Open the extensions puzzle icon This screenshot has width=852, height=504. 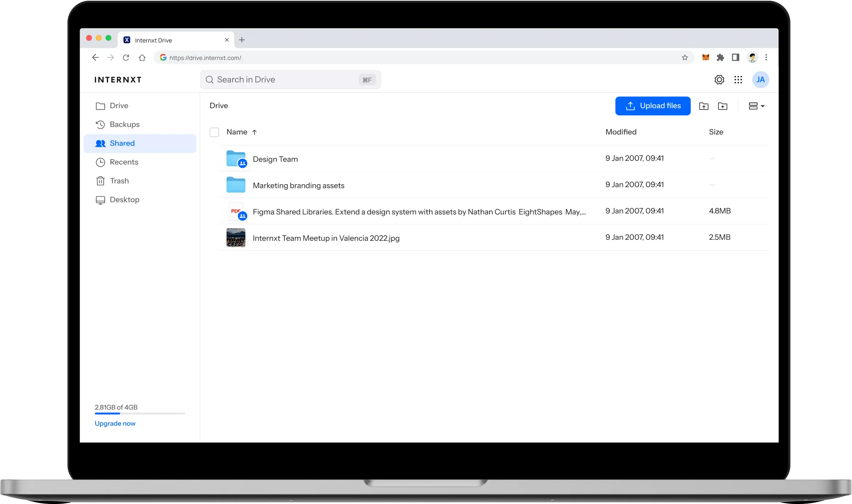pyautogui.click(x=720, y=57)
